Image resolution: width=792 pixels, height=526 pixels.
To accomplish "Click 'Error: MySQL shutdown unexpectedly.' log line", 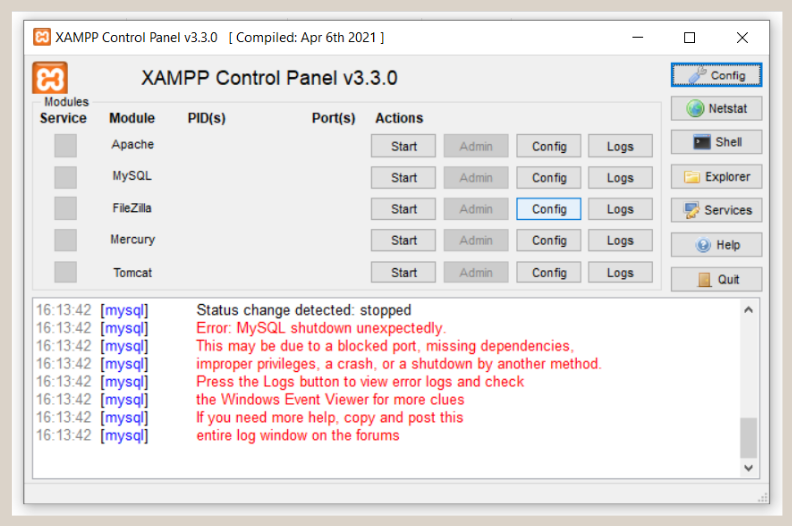I will 321,328.
